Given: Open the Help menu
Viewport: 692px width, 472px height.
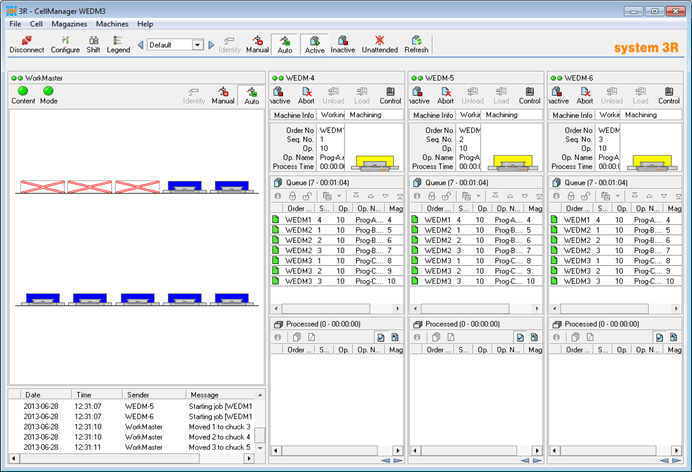Looking at the screenshot, I should (x=145, y=24).
